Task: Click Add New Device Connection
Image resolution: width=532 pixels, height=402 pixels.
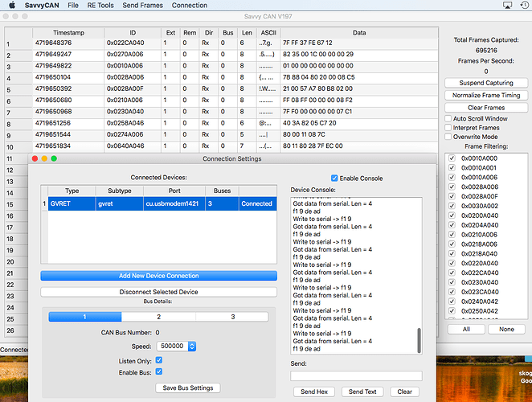Action: [159, 276]
